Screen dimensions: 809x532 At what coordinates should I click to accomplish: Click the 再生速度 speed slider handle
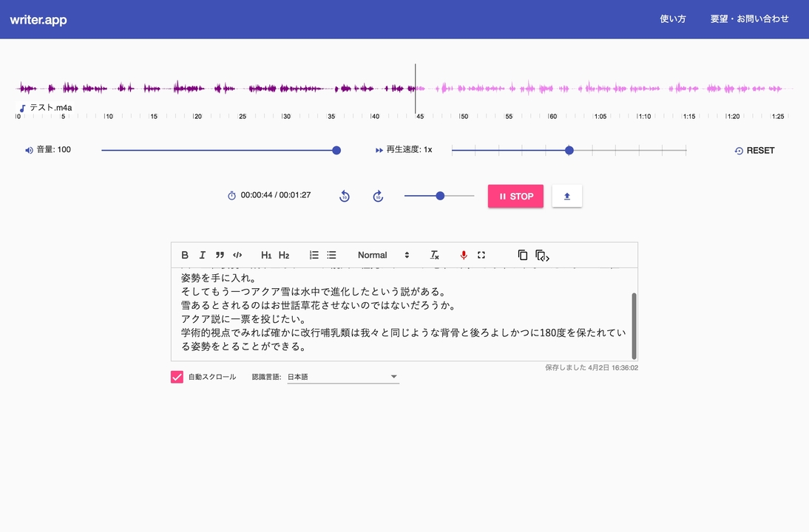click(x=569, y=151)
